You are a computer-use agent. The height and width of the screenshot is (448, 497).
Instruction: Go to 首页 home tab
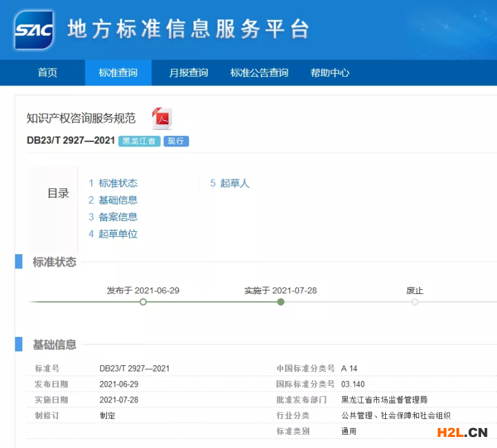click(x=48, y=73)
